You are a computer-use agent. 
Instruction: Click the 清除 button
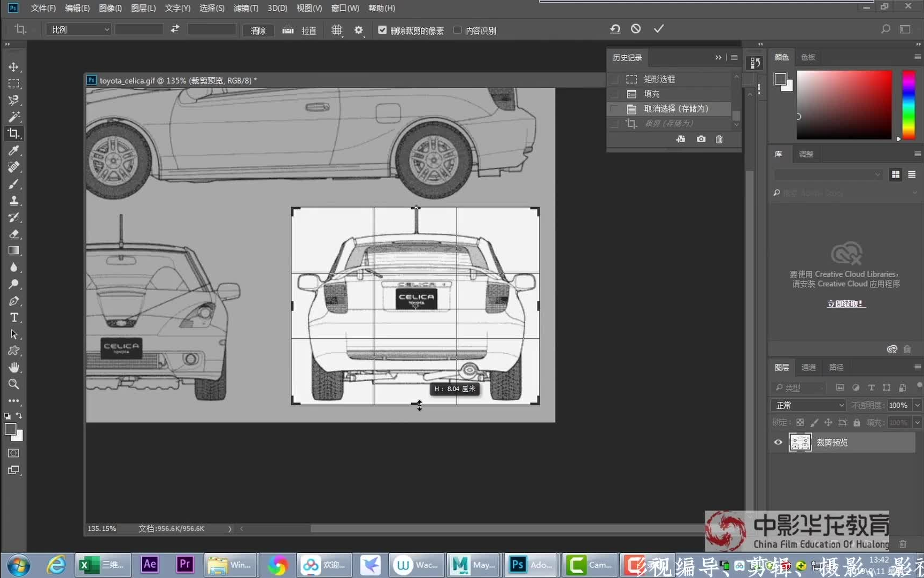click(x=258, y=31)
